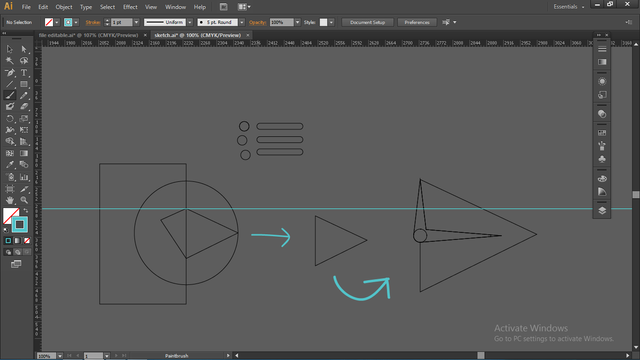Open the zoom level dropdown at 100%
The width and height of the screenshot is (640, 360).
[x=60, y=356]
